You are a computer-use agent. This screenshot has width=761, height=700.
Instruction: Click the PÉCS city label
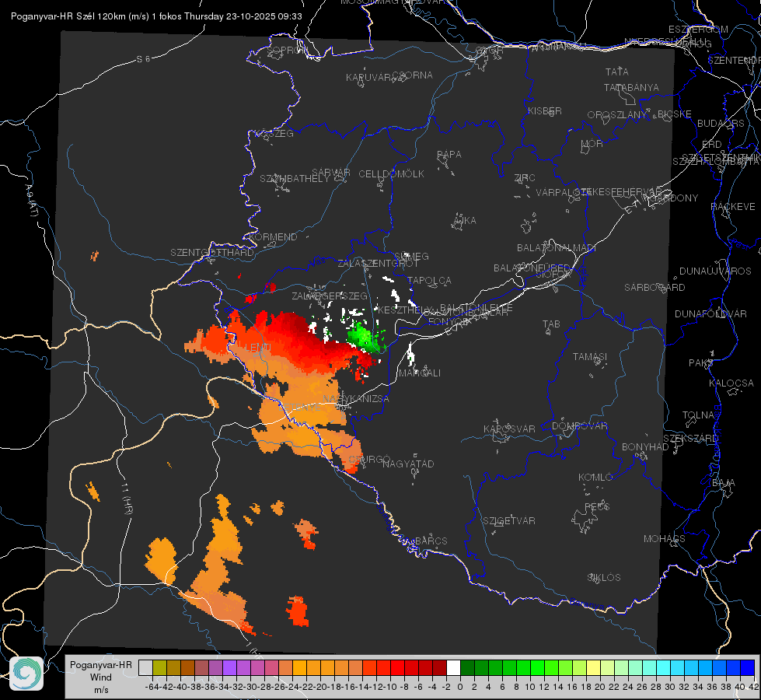pos(597,506)
